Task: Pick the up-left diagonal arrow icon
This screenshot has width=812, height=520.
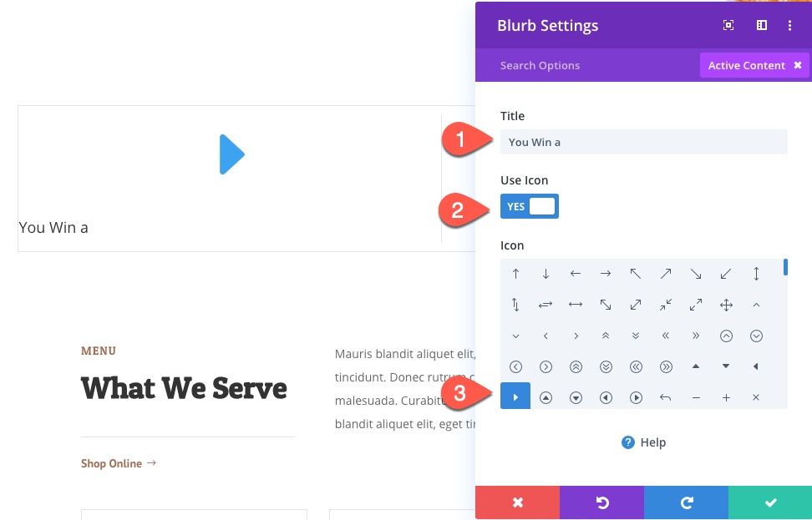Action: [636, 274]
